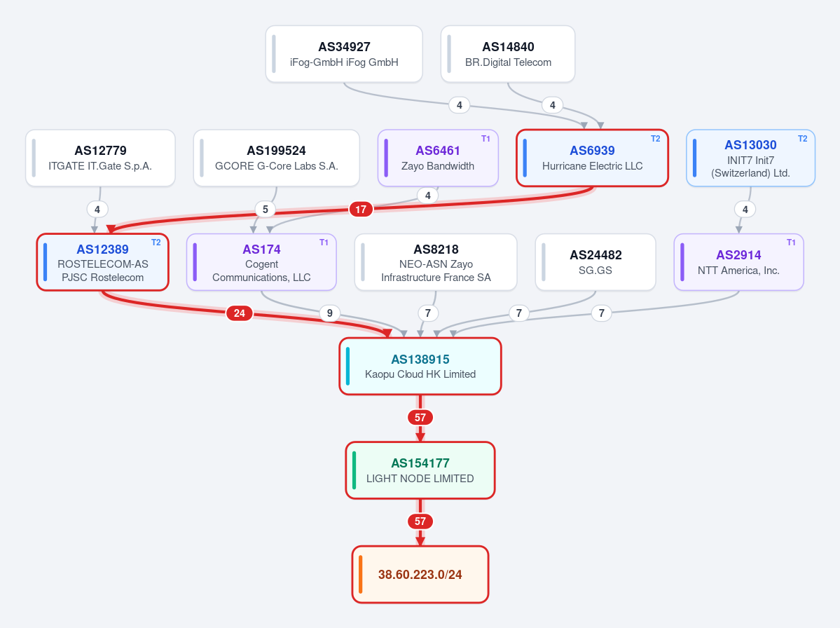This screenshot has height=628, width=840.
Task: Select the AS2914 NTT America node
Action: tap(738, 262)
